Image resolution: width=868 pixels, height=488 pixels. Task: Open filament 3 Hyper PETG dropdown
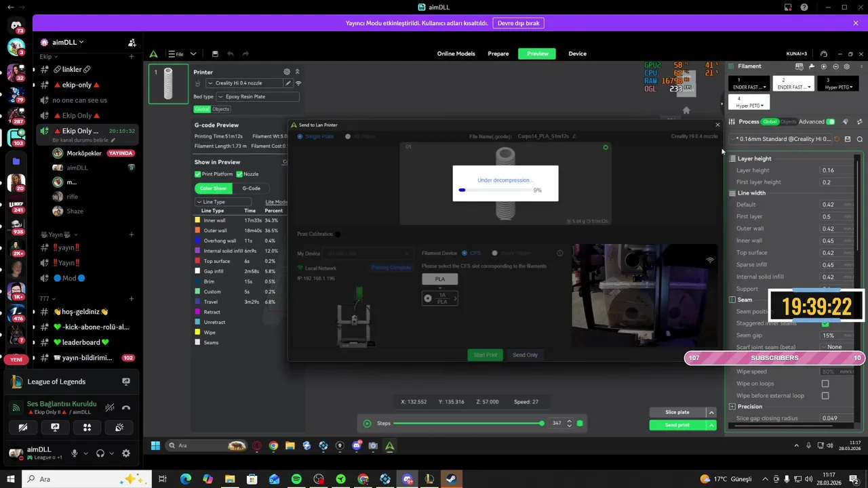839,84
